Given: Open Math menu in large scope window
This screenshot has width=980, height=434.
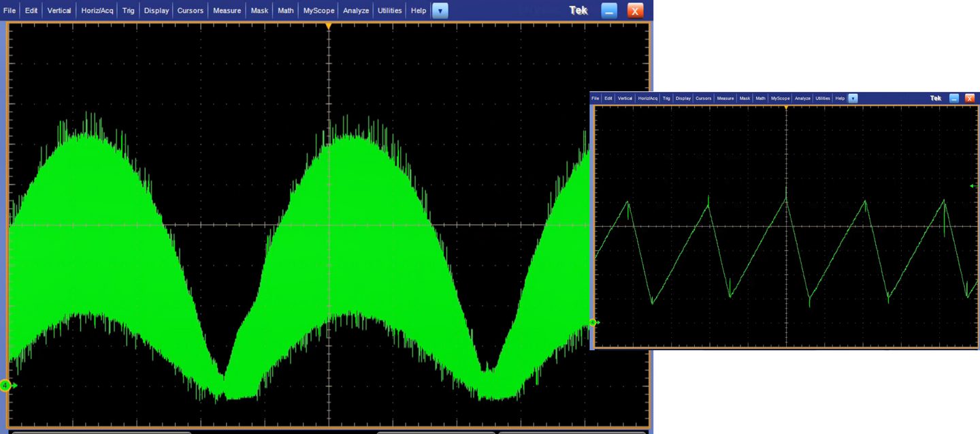Looking at the screenshot, I should (x=286, y=10).
